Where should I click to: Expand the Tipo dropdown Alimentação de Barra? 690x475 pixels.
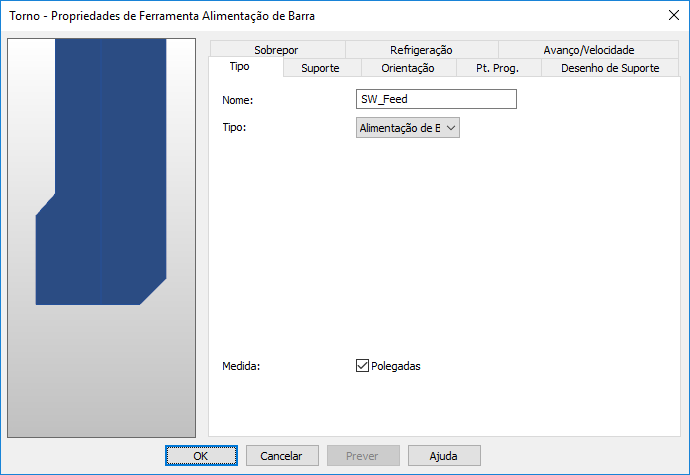point(407,128)
